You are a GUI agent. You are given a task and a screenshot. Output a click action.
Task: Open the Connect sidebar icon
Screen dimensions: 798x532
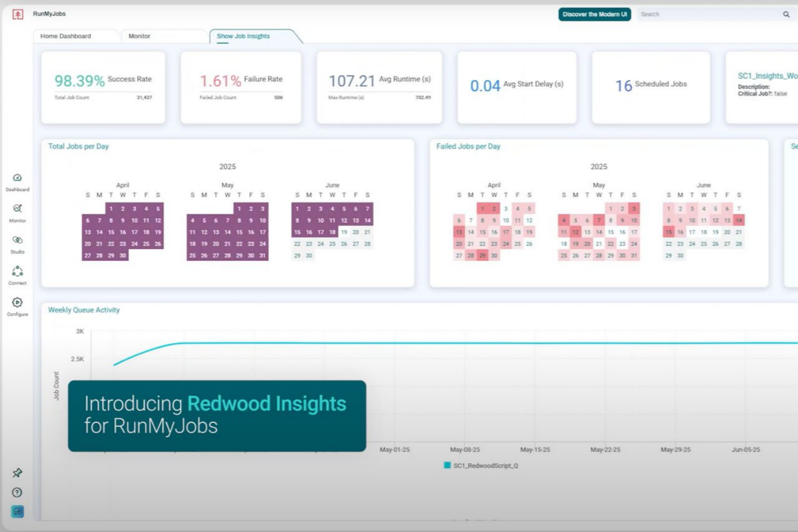click(17, 271)
